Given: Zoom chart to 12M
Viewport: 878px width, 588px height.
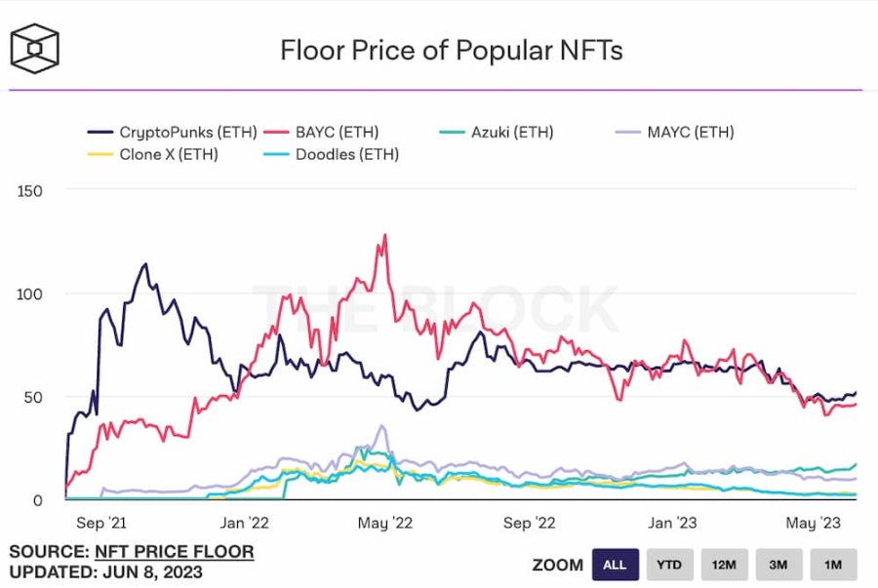Looking at the screenshot, I should tap(725, 564).
